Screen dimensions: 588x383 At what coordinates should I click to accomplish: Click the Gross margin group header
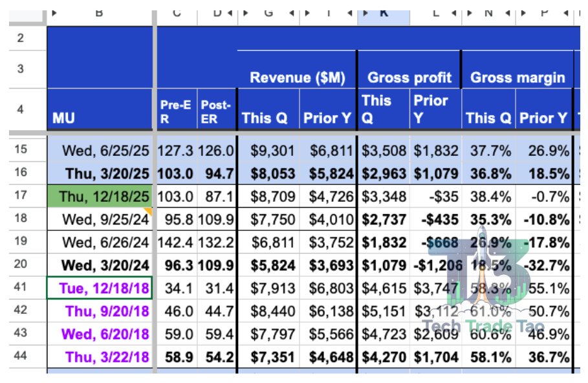click(517, 69)
